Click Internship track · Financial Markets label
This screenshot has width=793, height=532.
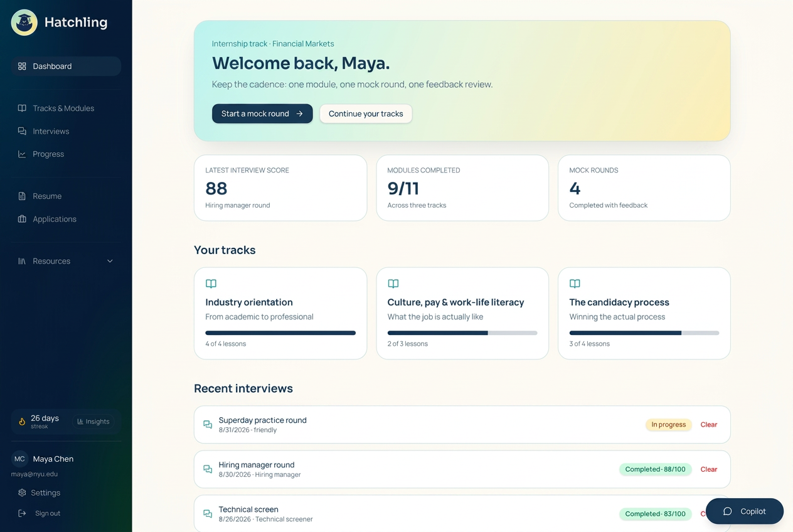(x=273, y=44)
